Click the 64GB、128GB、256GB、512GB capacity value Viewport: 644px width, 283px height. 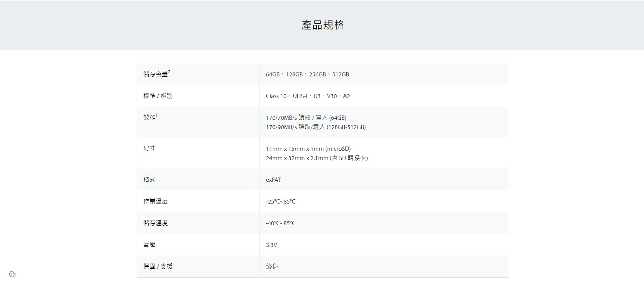307,74
